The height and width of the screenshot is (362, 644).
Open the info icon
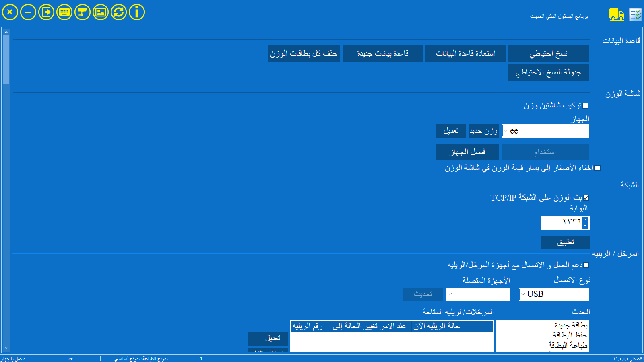tap(137, 12)
